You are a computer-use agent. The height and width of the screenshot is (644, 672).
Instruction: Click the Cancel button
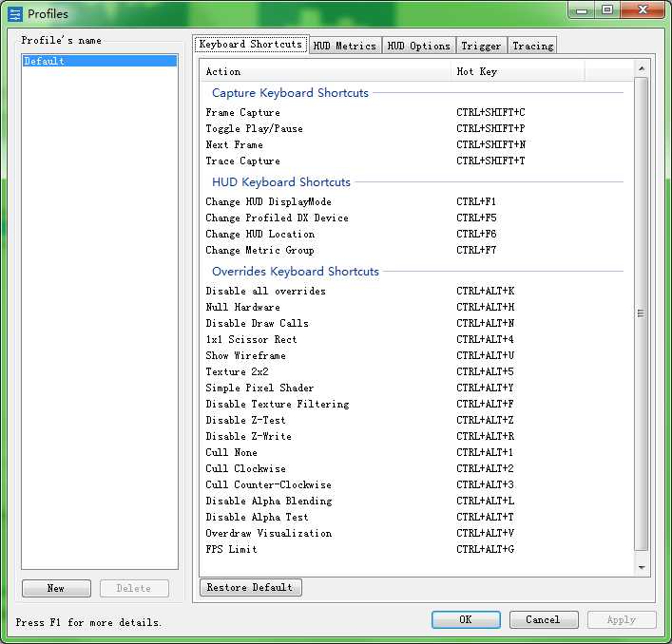point(544,619)
